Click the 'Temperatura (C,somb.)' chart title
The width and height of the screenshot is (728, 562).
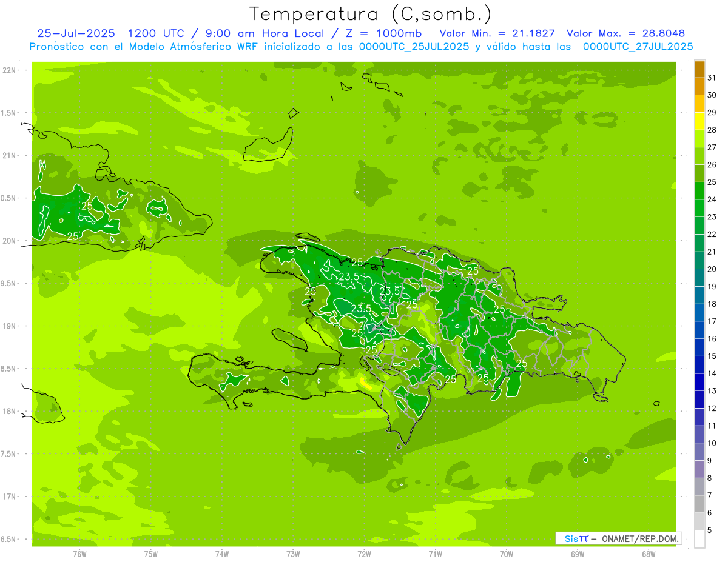click(371, 14)
